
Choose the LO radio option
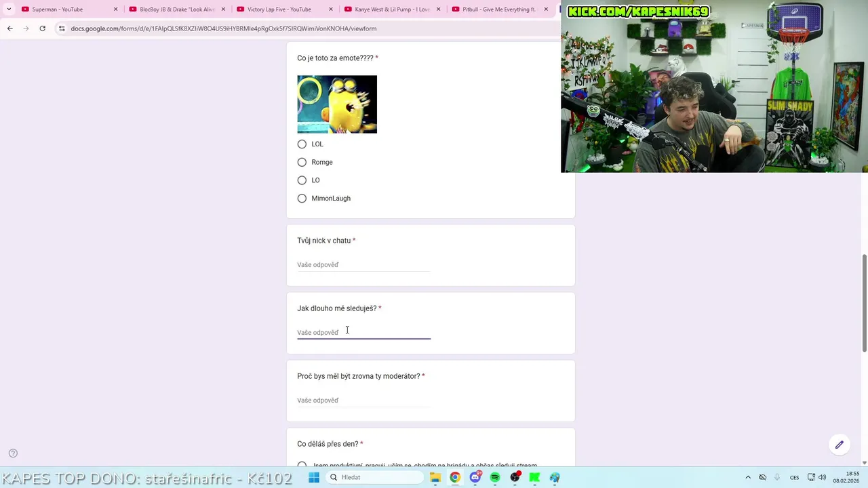[302, 180]
